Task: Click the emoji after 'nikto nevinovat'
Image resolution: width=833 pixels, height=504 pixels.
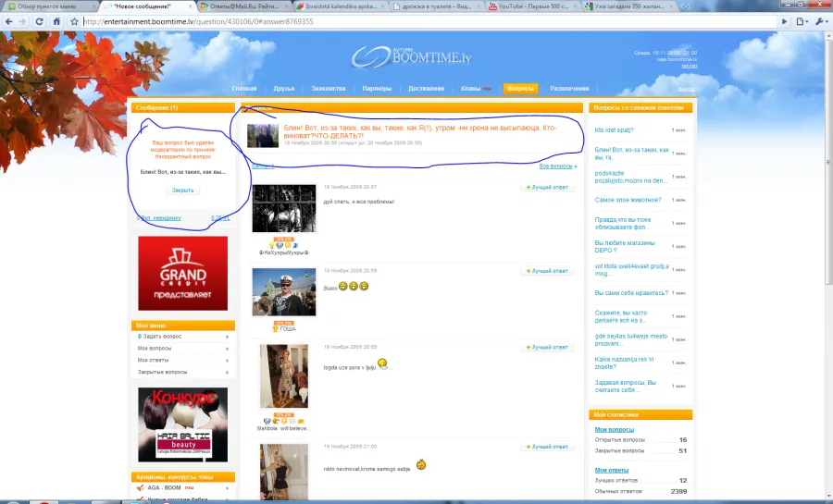Action: point(421,465)
